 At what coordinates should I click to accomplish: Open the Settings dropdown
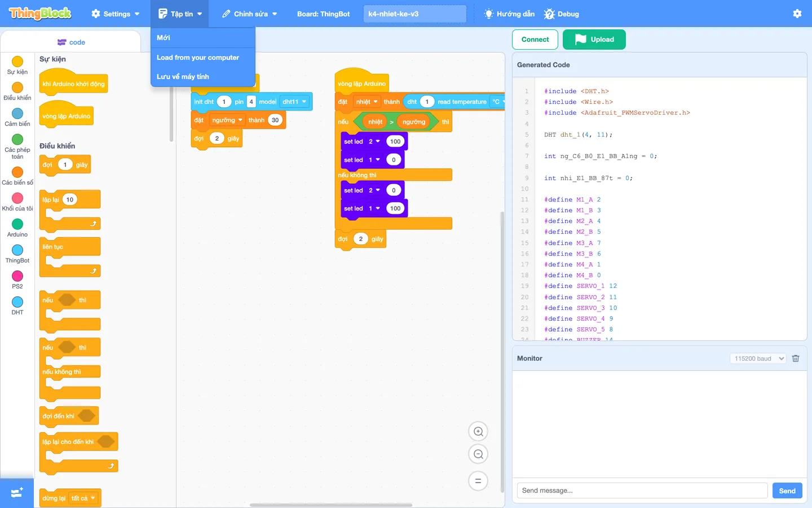click(x=115, y=14)
